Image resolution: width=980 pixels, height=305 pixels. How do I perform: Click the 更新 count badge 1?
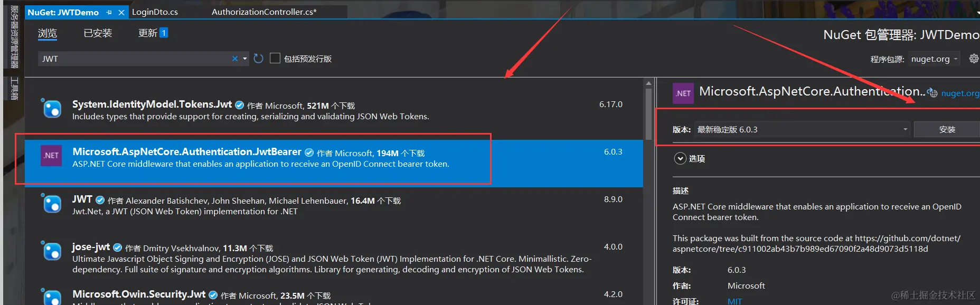point(164,33)
